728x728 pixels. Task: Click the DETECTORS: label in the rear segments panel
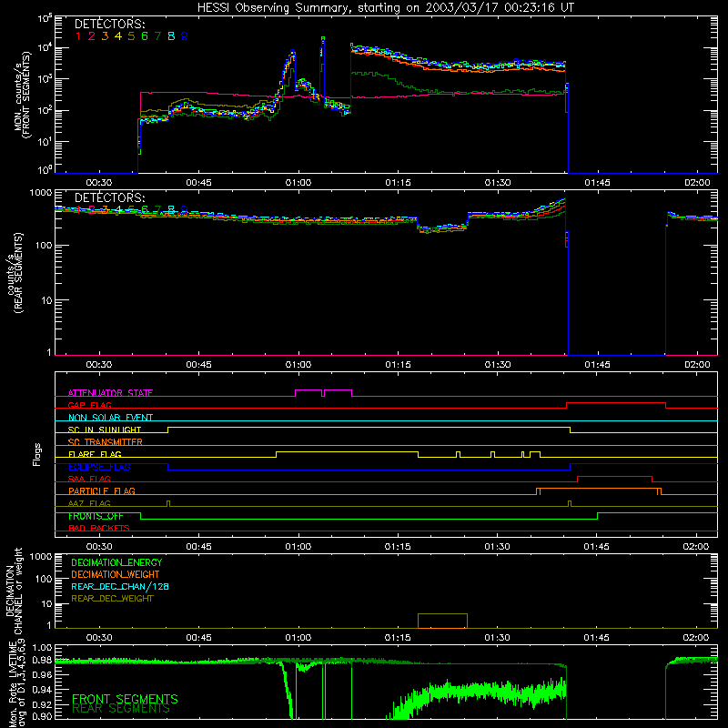click(x=109, y=198)
